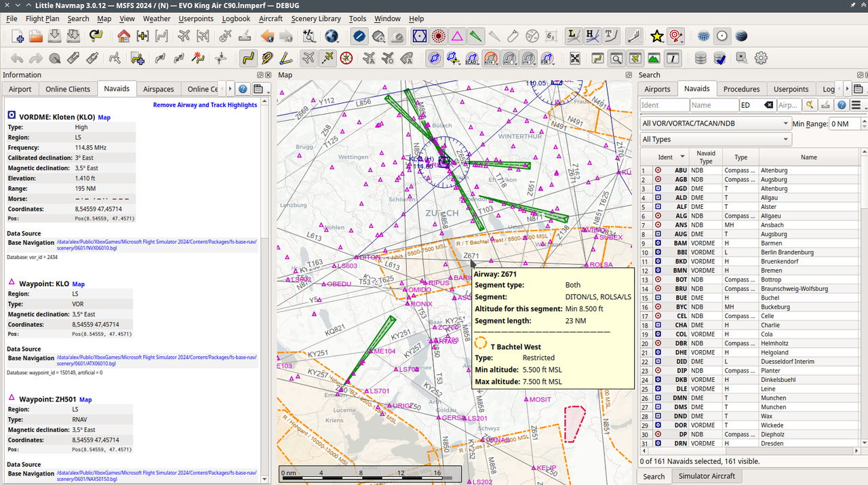
Task: Click Map link beside VORDME Kloten
Action: [x=104, y=117]
